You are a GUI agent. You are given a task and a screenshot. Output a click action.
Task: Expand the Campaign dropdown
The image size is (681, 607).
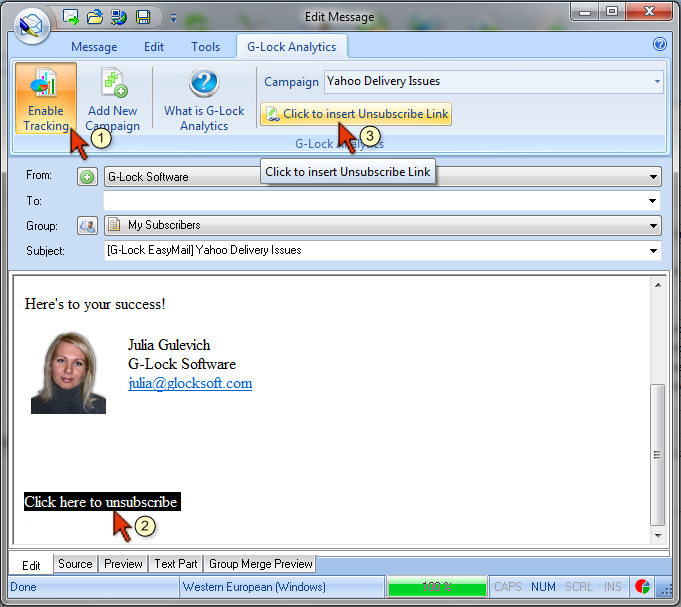(x=657, y=81)
